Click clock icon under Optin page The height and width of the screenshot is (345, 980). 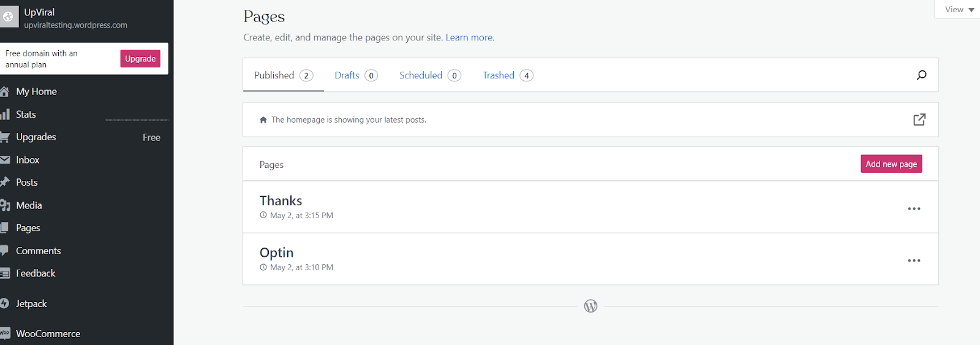coord(263,267)
